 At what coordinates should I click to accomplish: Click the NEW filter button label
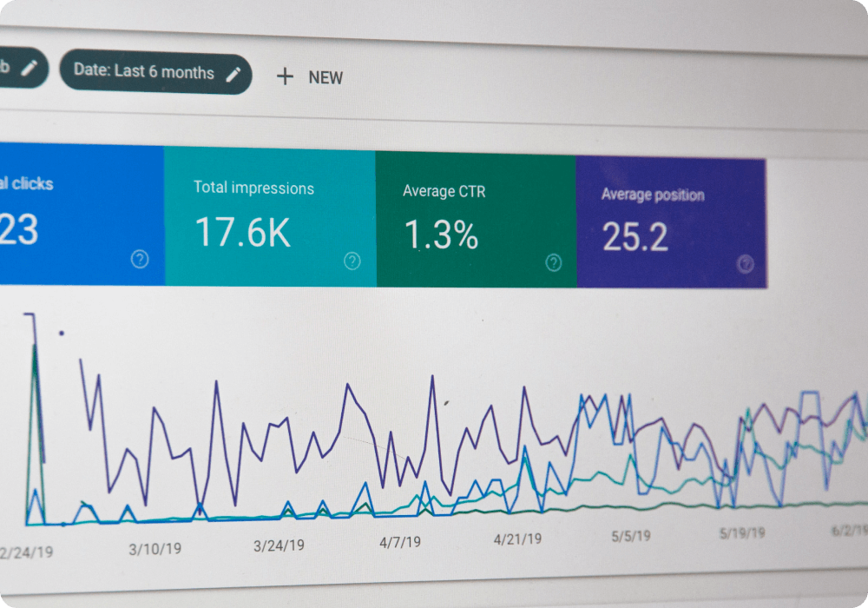pyautogui.click(x=325, y=78)
